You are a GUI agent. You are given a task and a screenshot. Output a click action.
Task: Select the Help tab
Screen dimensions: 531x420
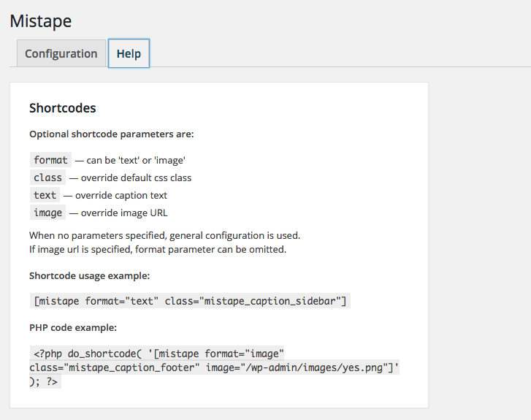[129, 53]
